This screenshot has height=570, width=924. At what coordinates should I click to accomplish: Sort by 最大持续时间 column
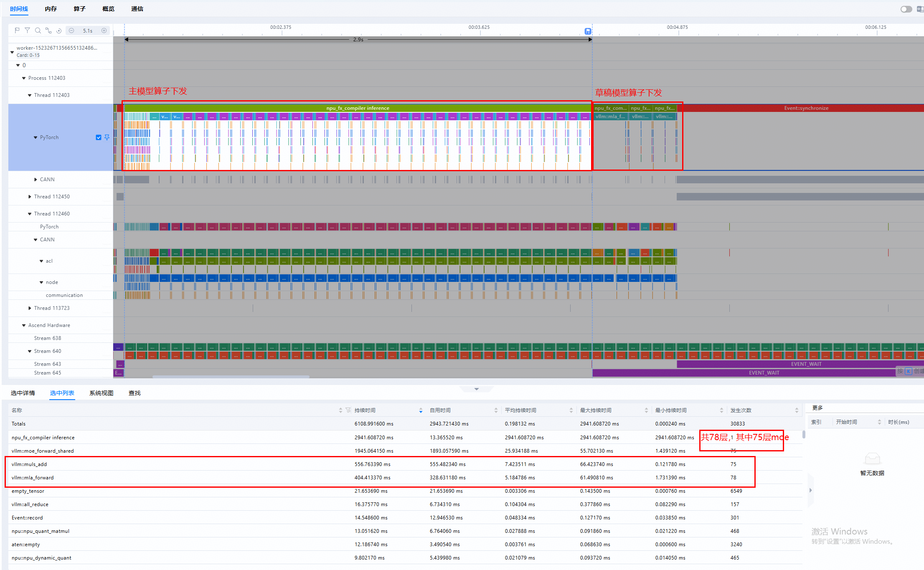[x=646, y=410]
